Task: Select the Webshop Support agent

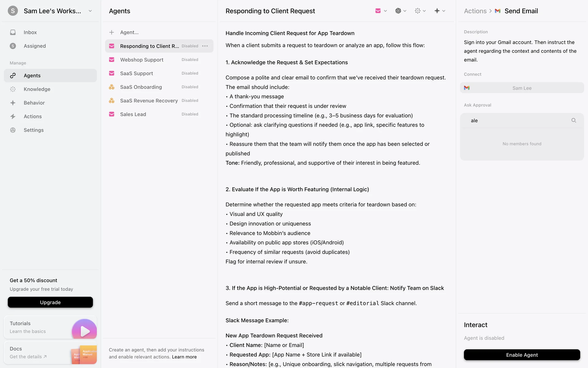Action: click(x=142, y=60)
